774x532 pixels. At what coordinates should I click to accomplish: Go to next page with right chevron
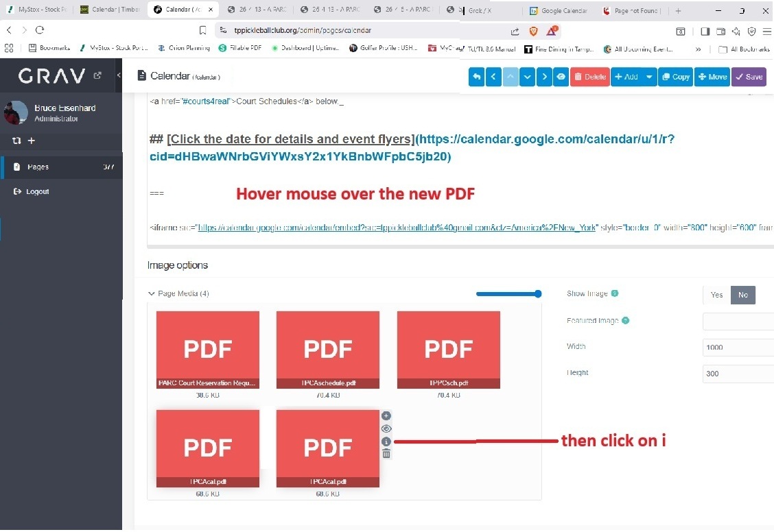pos(544,77)
